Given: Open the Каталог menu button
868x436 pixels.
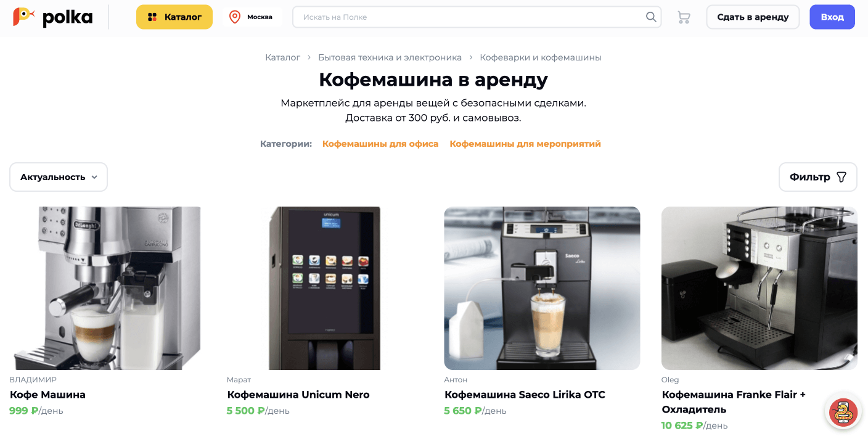Looking at the screenshot, I should pyautogui.click(x=174, y=17).
